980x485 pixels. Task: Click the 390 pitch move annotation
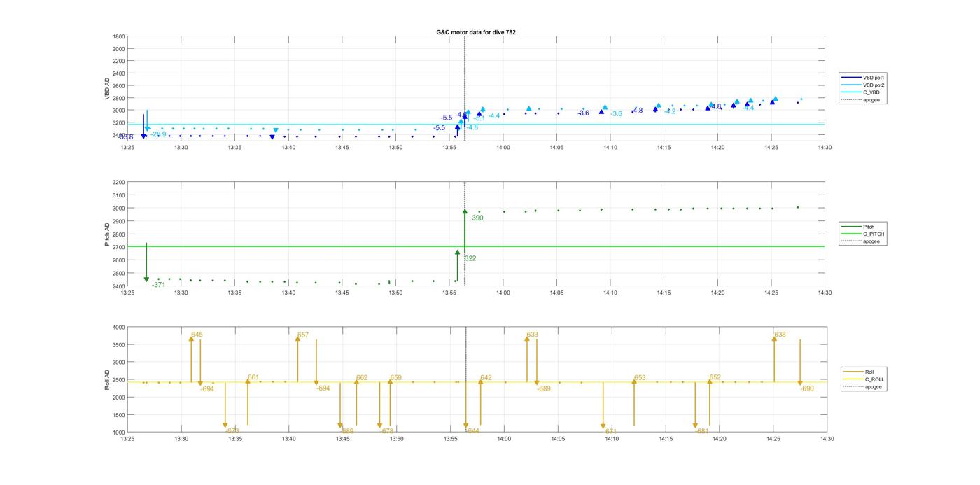point(477,218)
